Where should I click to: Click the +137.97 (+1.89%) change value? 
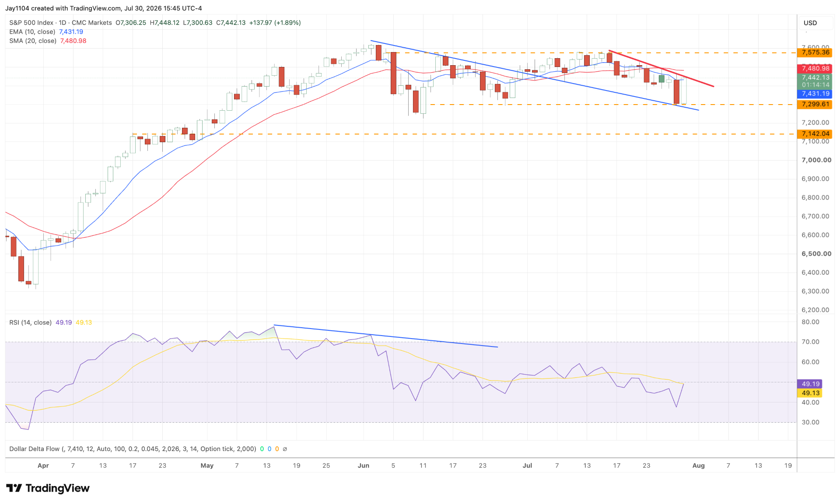(x=275, y=23)
